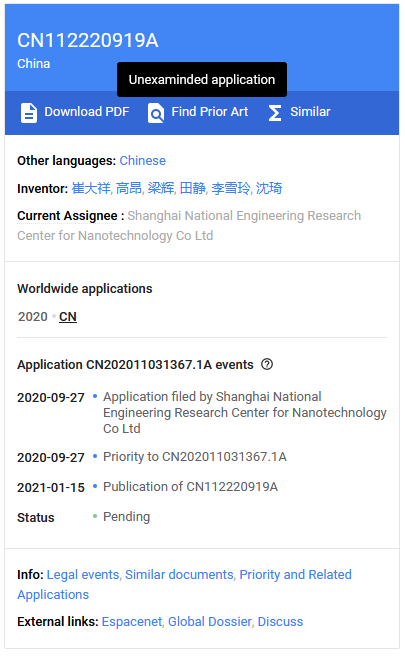Click Publication of CN112220919A event text
Viewport: 405px width, 659px height.
pos(190,487)
